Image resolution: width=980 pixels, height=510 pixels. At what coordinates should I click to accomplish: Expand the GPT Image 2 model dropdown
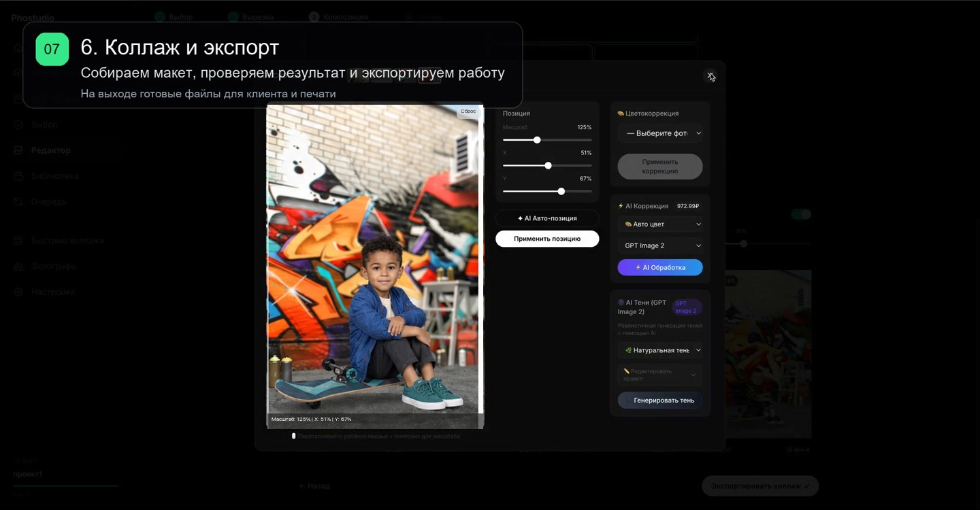(x=660, y=245)
